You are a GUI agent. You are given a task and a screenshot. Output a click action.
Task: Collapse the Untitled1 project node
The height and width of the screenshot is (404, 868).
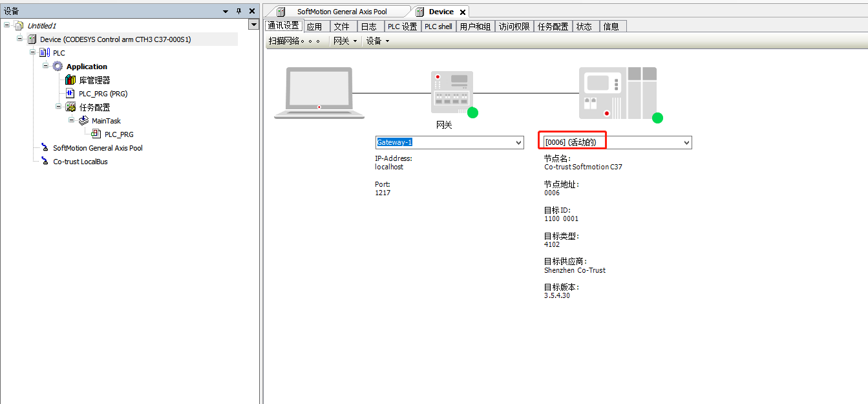point(6,25)
